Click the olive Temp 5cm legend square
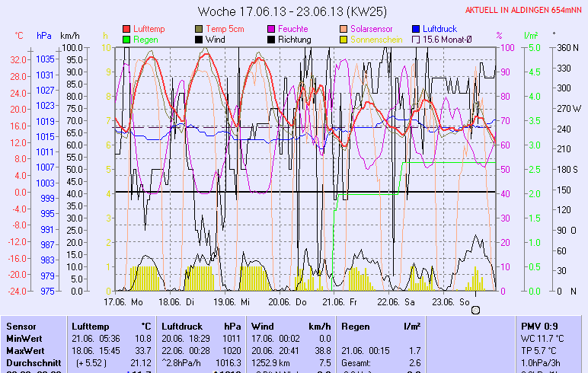The image size is (588, 373). coord(200,29)
